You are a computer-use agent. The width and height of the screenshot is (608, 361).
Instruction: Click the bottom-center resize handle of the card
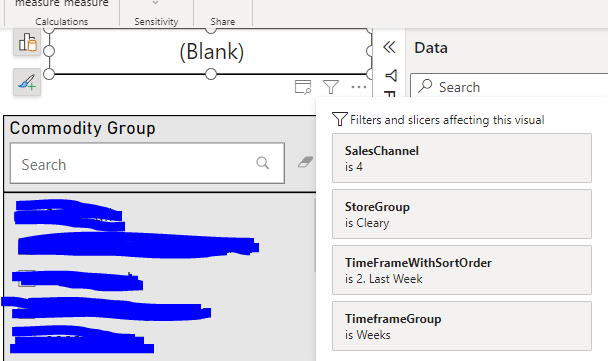pos(211,74)
